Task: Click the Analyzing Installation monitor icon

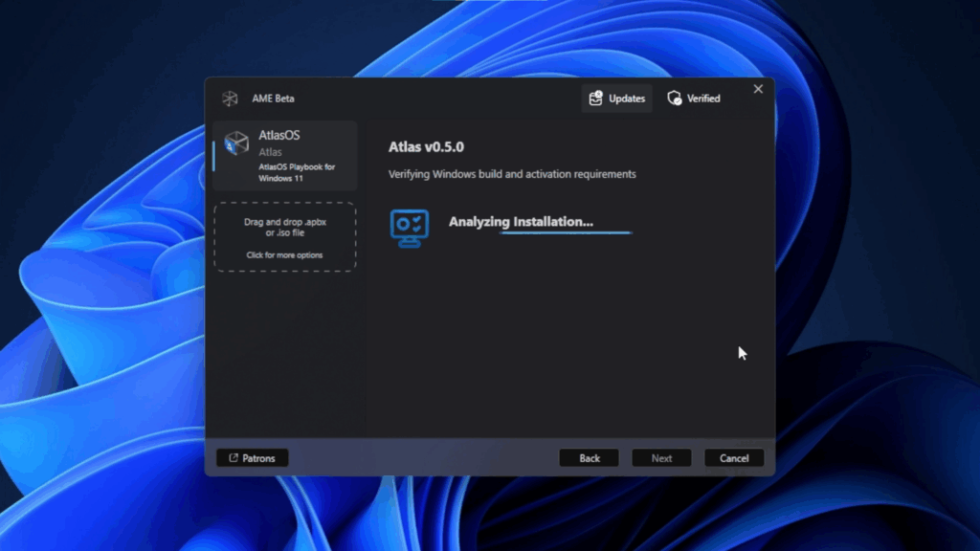Action: (410, 227)
